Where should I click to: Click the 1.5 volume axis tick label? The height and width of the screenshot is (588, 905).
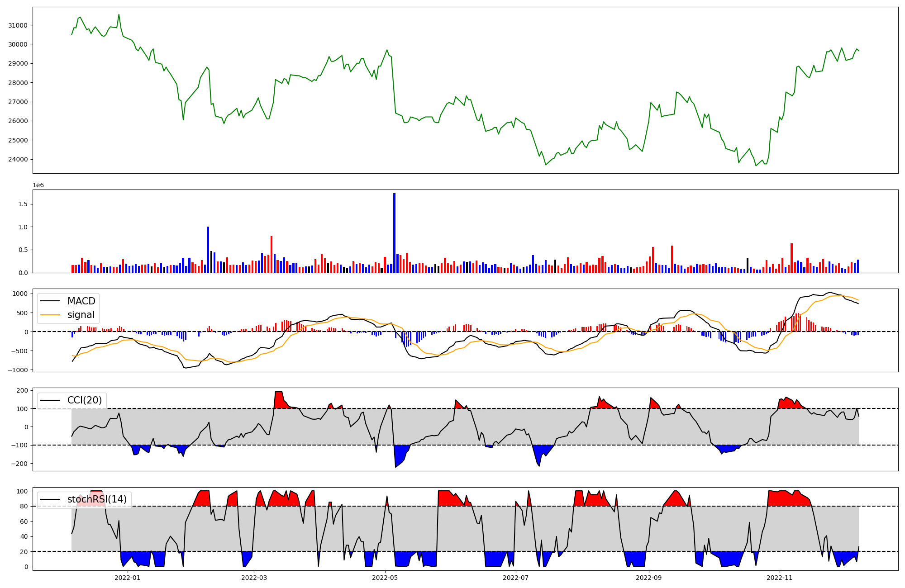click(23, 204)
